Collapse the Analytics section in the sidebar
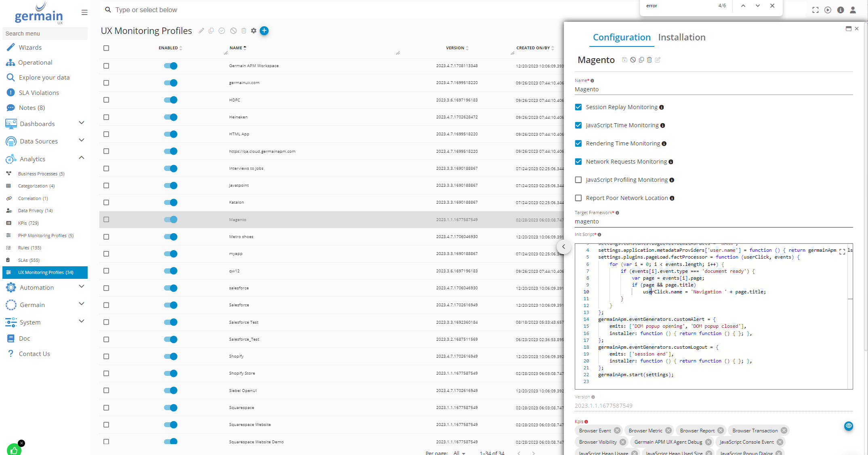 [x=82, y=158]
